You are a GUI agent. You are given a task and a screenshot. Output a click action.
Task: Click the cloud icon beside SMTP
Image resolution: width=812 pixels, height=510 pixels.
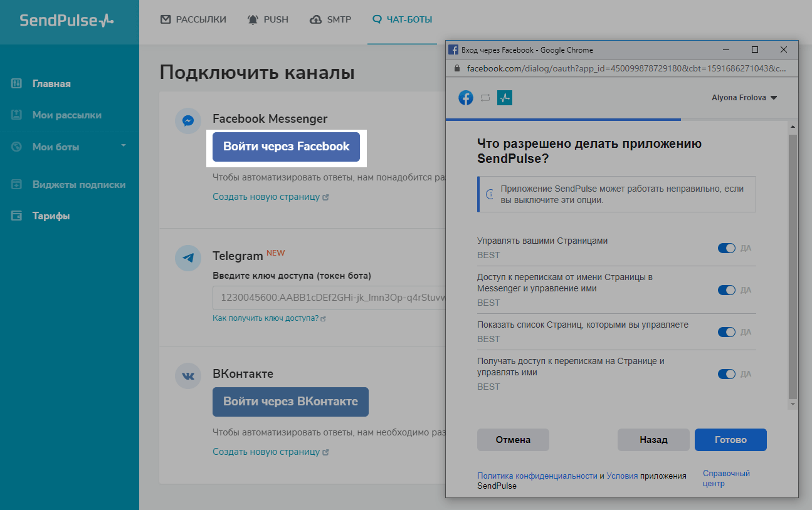[316, 19]
